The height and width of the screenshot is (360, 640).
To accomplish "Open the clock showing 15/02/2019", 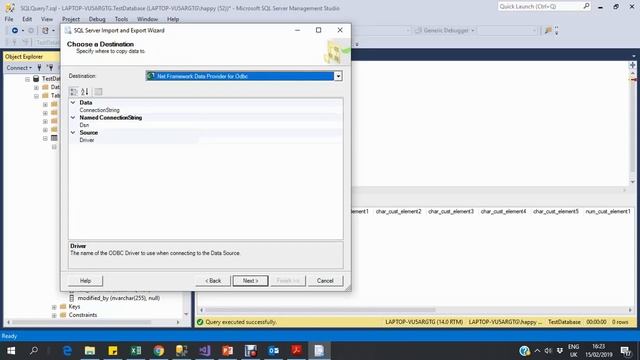I will [x=598, y=351].
